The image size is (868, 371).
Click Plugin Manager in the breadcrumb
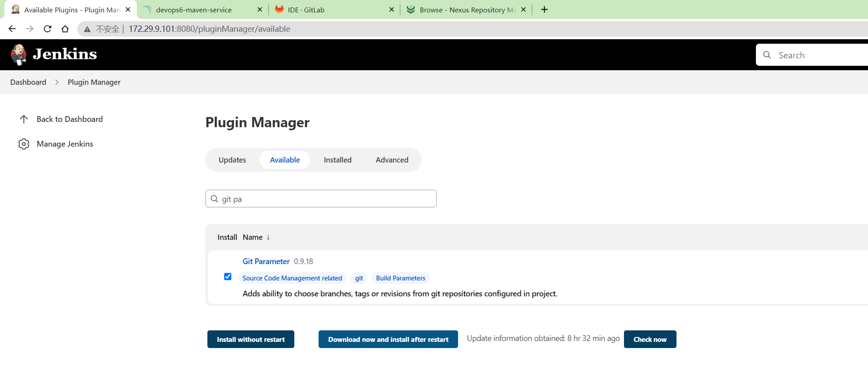point(94,82)
